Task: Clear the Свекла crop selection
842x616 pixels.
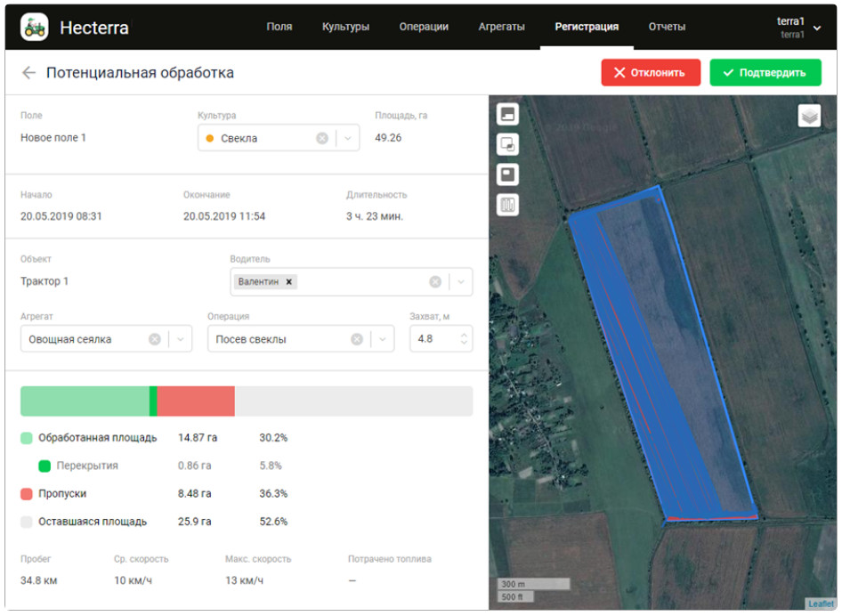Action: coord(322,139)
